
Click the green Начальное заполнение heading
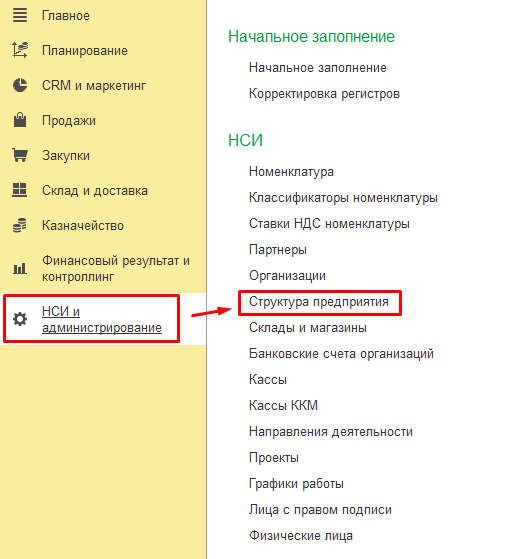[x=311, y=36]
